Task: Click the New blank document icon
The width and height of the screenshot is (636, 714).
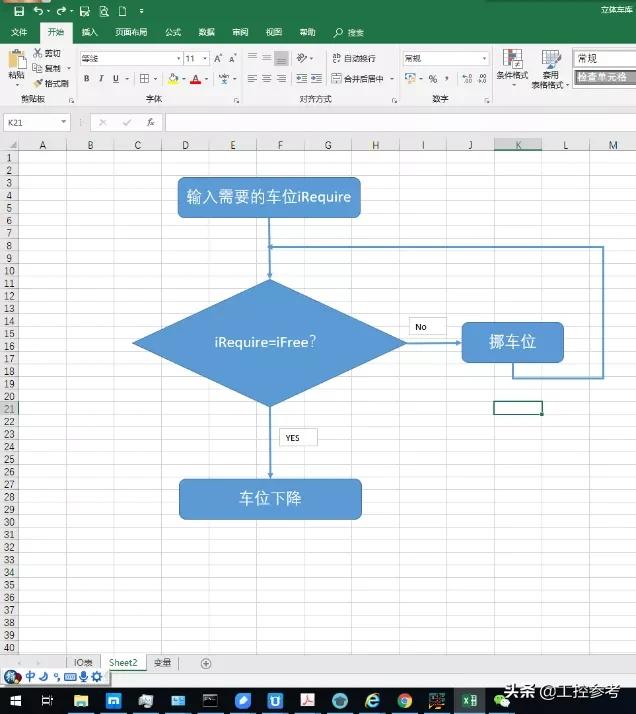Action: 122,11
